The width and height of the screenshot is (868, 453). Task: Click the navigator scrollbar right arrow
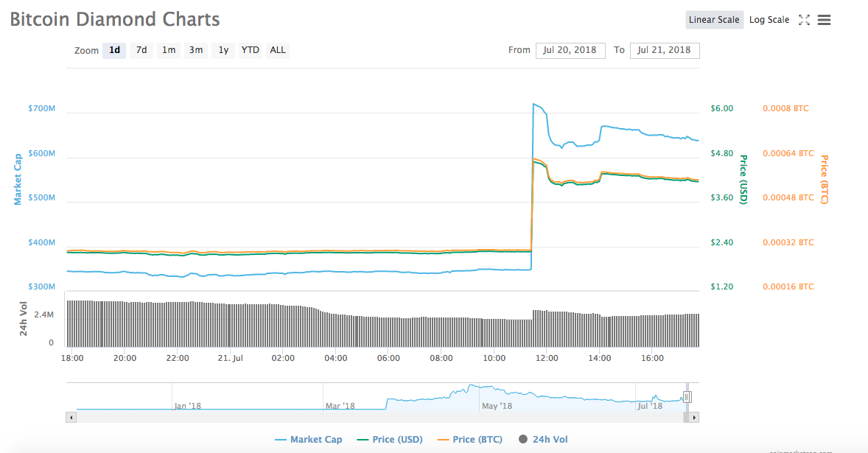693,418
